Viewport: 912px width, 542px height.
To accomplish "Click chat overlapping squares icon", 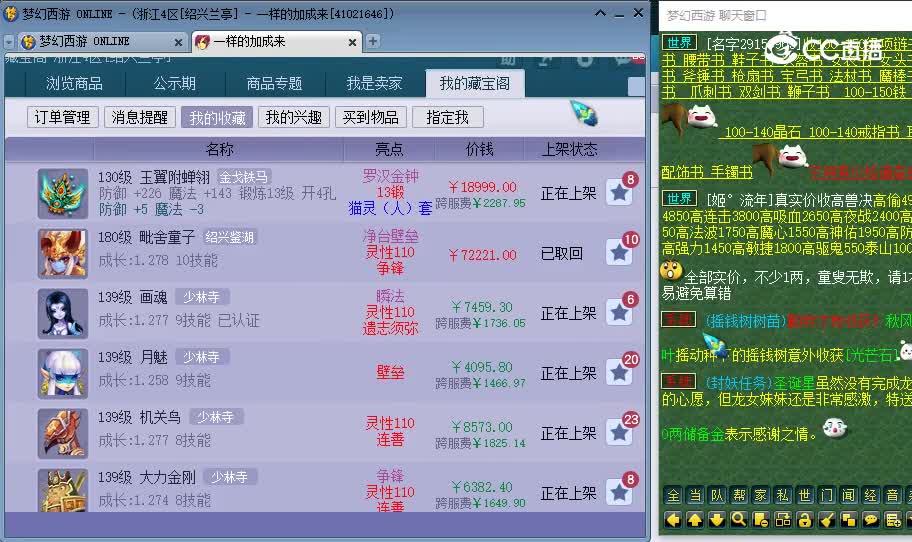I will click(849, 520).
